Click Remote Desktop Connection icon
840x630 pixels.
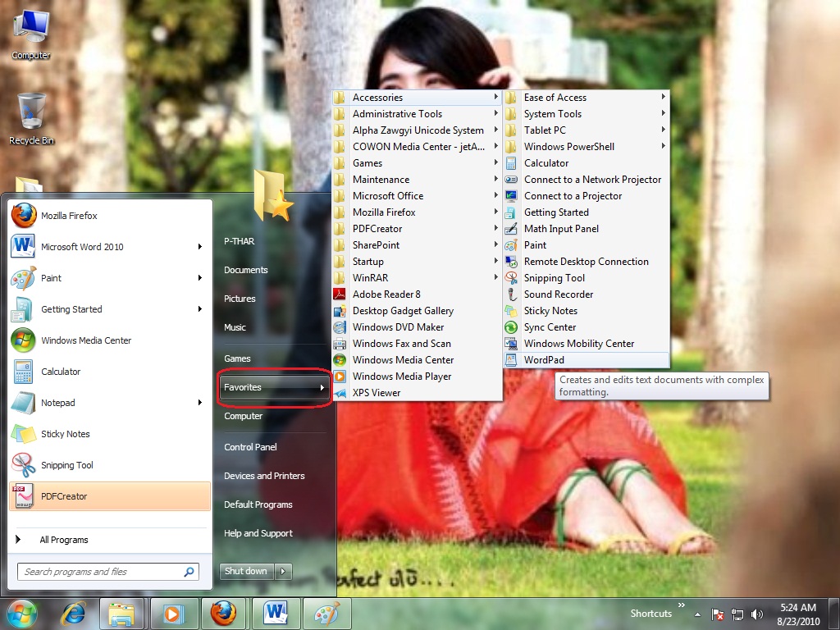511,262
